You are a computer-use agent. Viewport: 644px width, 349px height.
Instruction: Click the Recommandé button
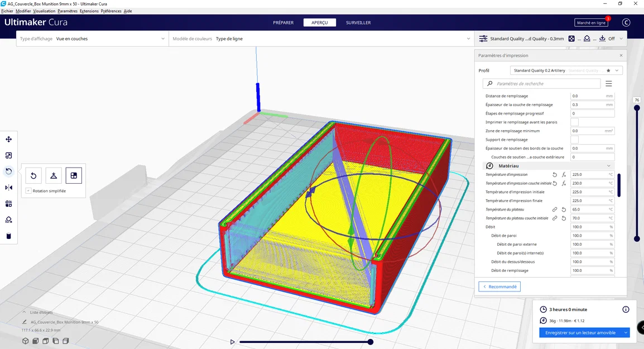pyautogui.click(x=499, y=286)
